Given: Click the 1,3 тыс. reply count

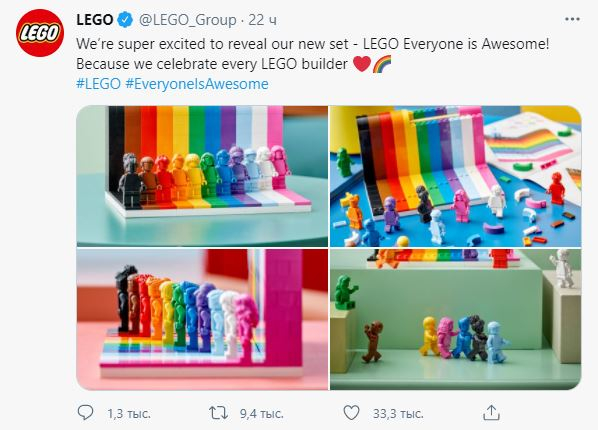Looking at the screenshot, I should coord(129,414).
